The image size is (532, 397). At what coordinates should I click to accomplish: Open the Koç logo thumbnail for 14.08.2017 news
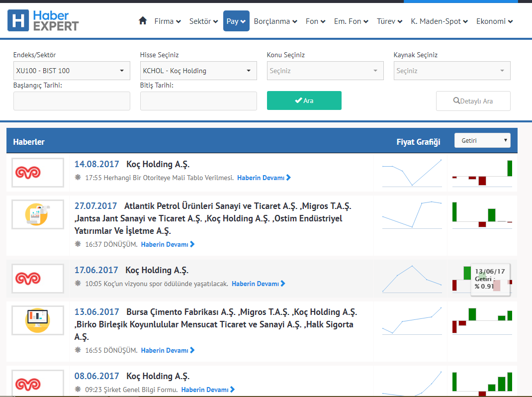coord(38,173)
